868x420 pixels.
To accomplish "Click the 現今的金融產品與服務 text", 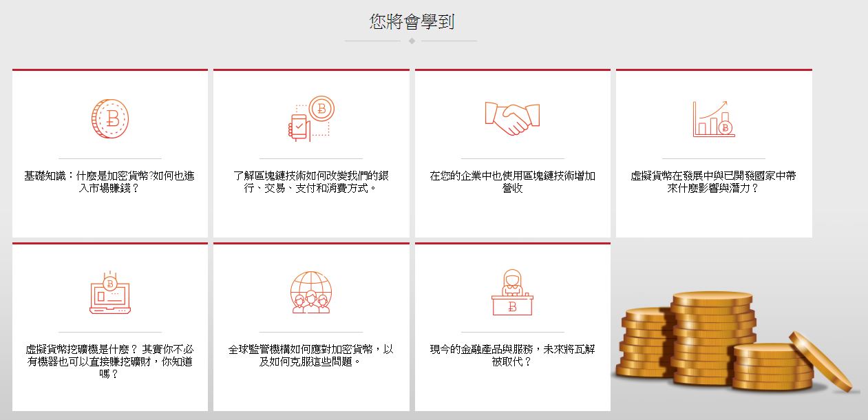I will pos(512,355).
